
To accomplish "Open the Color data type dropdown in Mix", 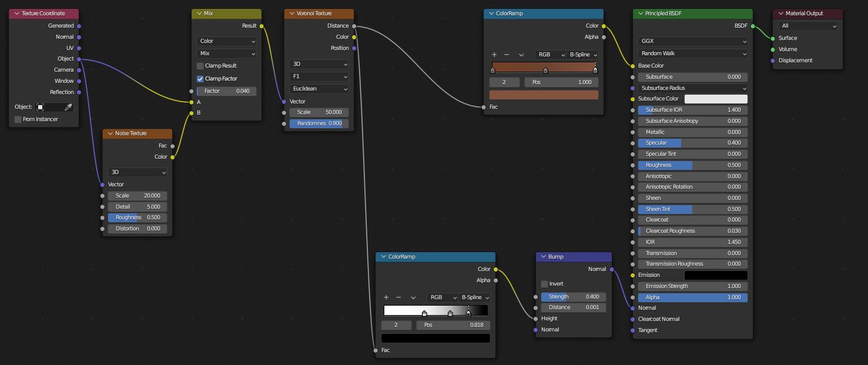I will (227, 41).
